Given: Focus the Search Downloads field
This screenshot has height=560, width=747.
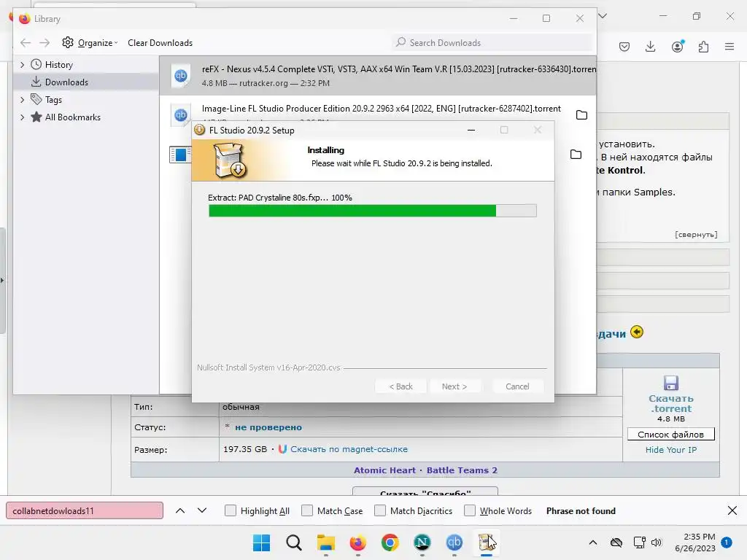Looking at the screenshot, I should (492, 43).
